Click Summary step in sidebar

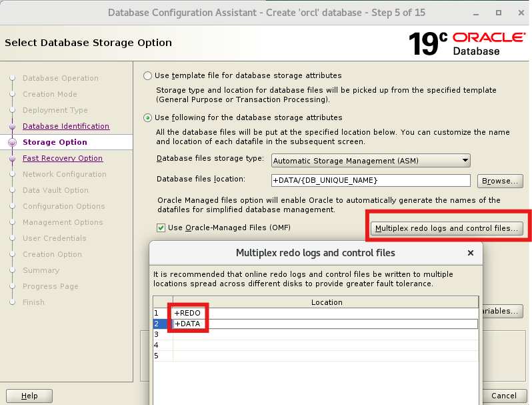[x=41, y=271]
